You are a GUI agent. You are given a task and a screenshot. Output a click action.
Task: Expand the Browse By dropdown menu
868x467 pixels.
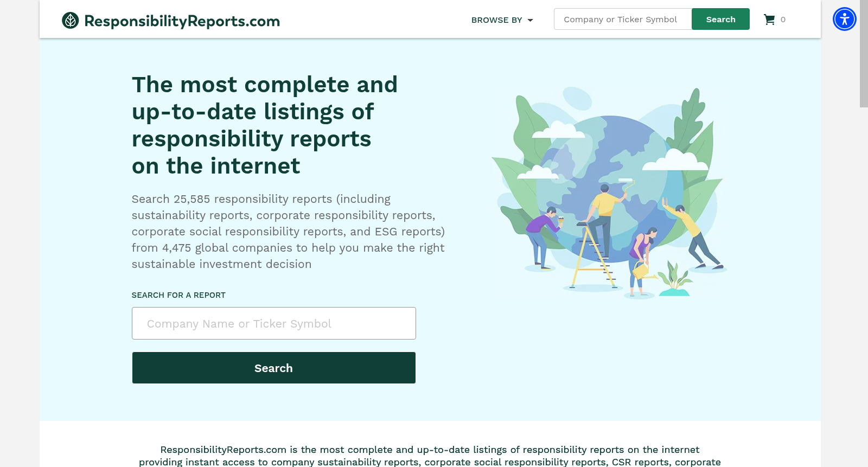click(x=502, y=20)
